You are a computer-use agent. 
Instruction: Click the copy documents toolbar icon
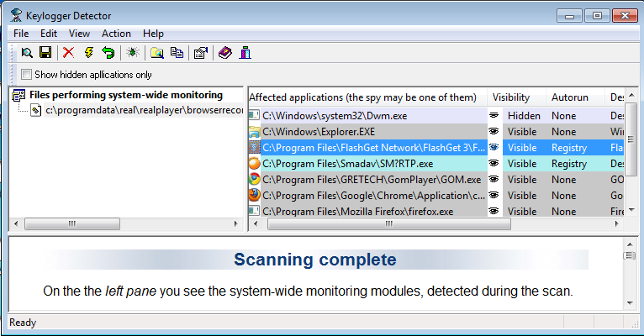tap(177, 53)
